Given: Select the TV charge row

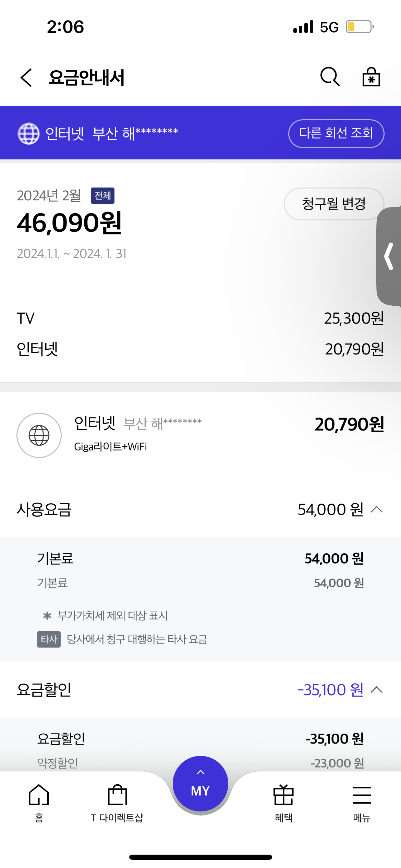Looking at the screenshot, I should point(200,318).
